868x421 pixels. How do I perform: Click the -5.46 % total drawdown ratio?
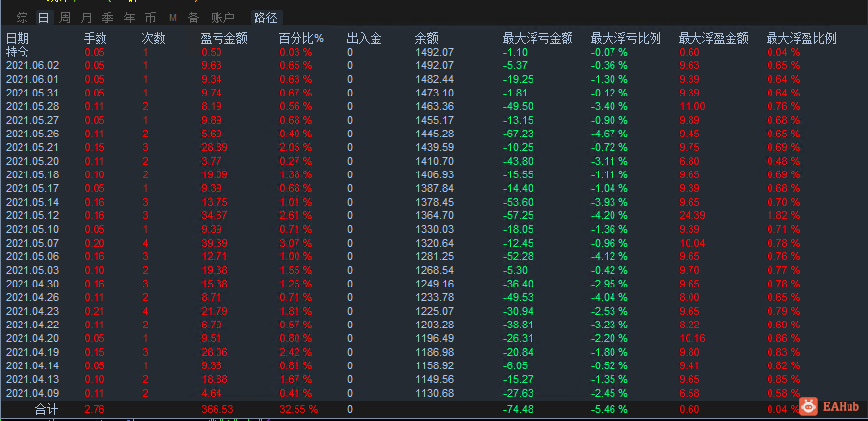609,410
